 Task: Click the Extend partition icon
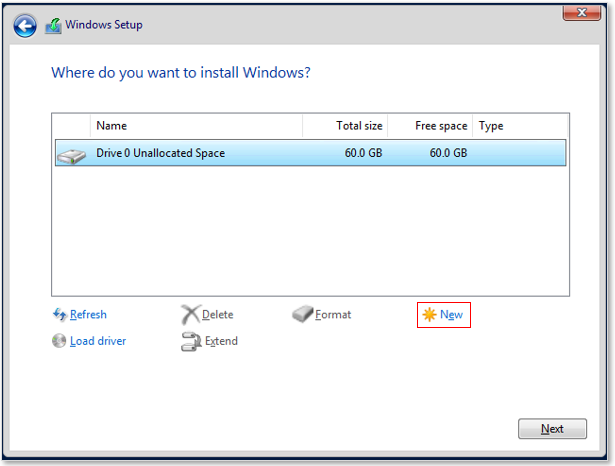[x=191, y=341]
